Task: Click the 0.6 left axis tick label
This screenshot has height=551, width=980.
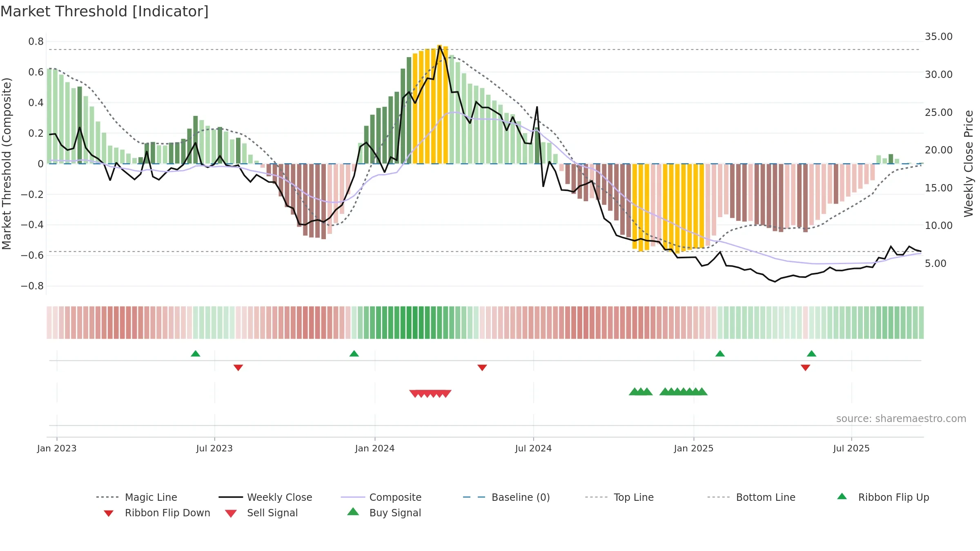Action: 36,72
